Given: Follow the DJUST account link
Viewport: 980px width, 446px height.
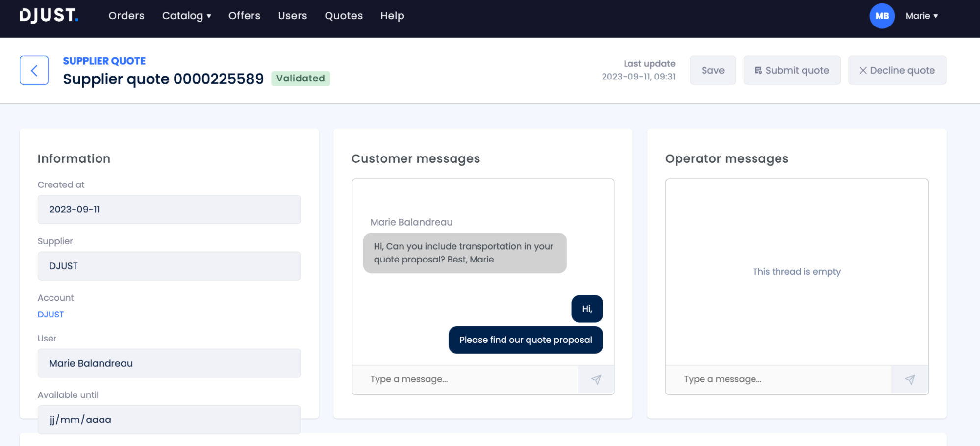Looking at the screenshot, I should (x=50, y=315).
